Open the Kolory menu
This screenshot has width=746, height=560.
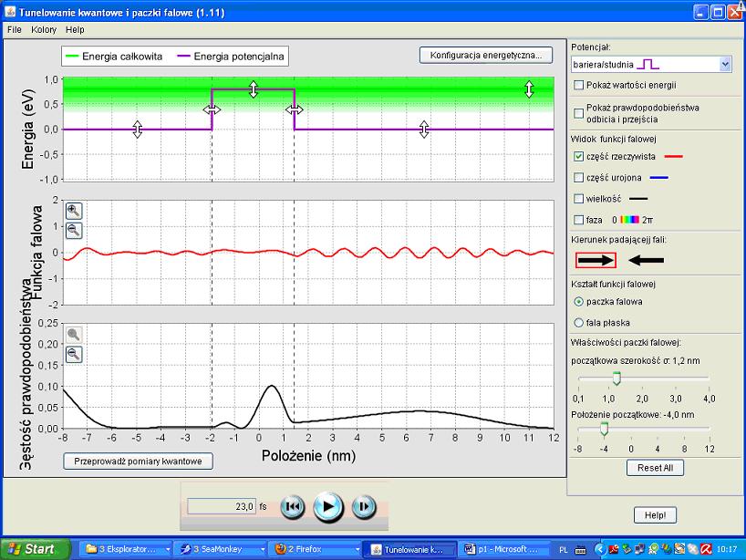pos(44,29)
